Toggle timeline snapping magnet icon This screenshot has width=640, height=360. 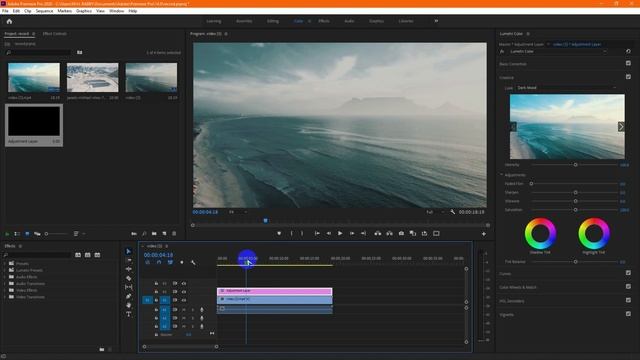(159, 262)
